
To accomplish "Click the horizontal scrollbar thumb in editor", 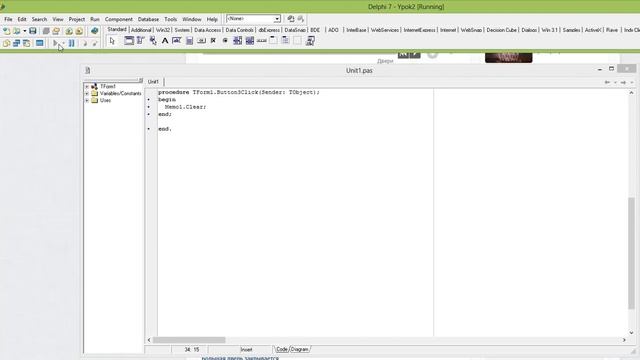I will coord(189,340).
